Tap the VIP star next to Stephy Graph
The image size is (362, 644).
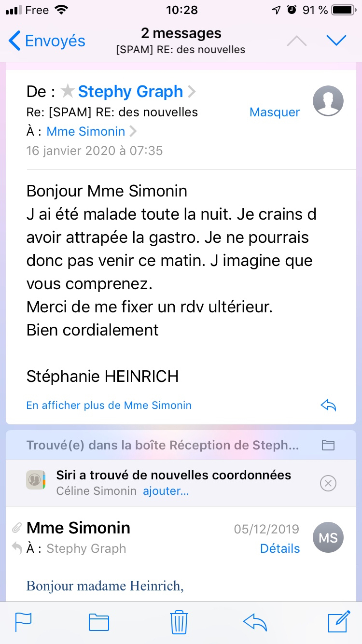coord(69,91)
